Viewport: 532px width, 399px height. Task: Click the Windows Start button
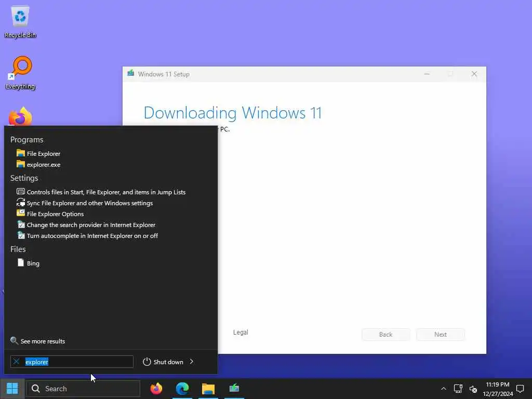[x=12, y=389]
